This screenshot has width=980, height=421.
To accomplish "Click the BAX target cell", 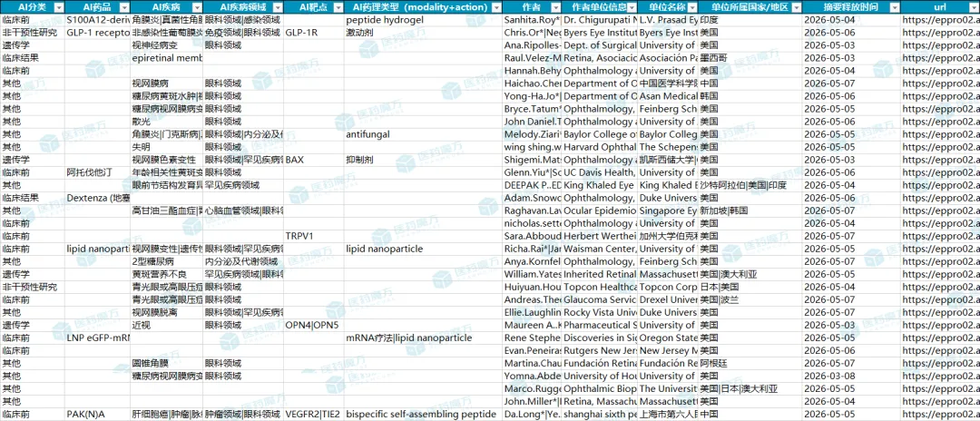I will click(314, 160).
